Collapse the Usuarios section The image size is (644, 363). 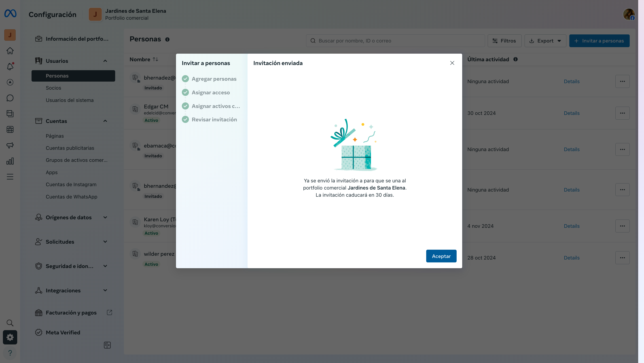point(105,61)
